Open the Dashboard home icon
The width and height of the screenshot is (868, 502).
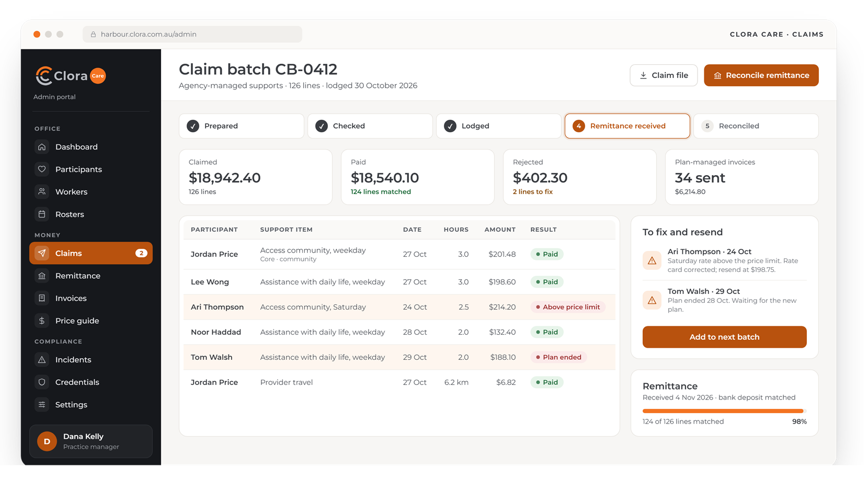[x=42, y=147]
